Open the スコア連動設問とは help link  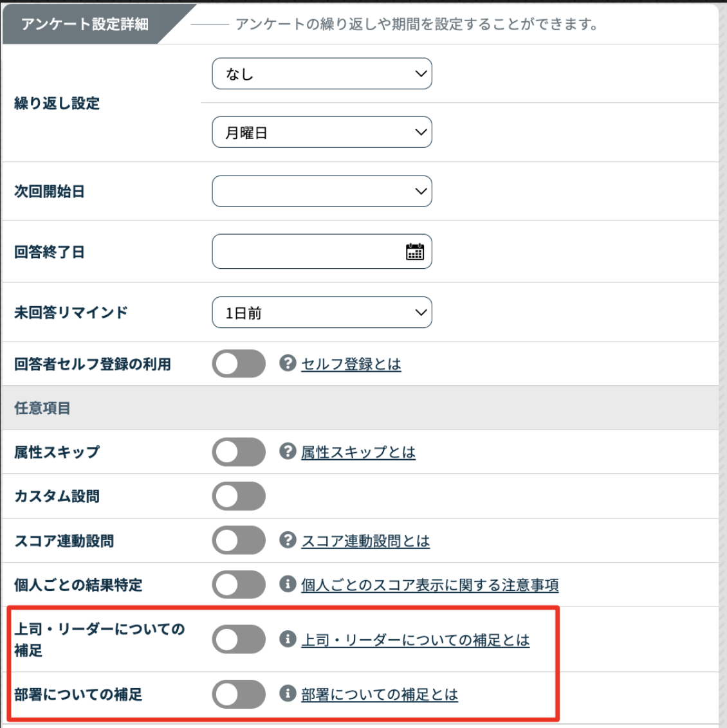click(x=365, y=541)
